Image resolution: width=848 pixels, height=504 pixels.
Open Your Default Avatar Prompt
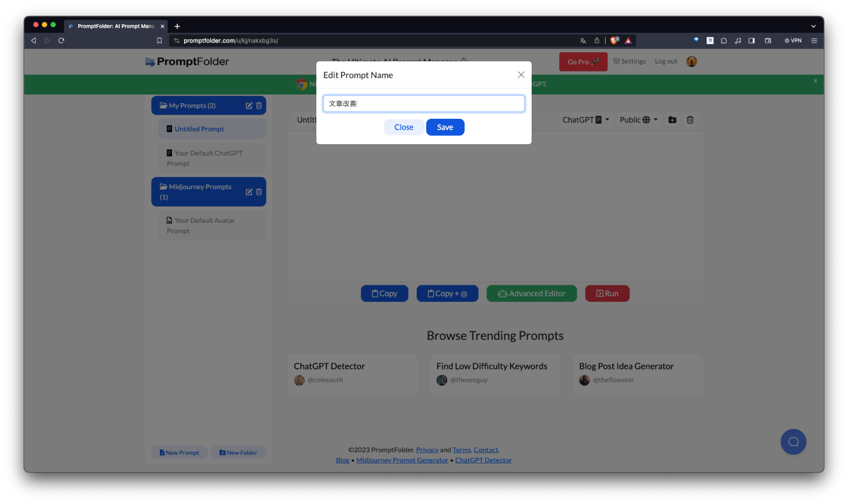212,225
